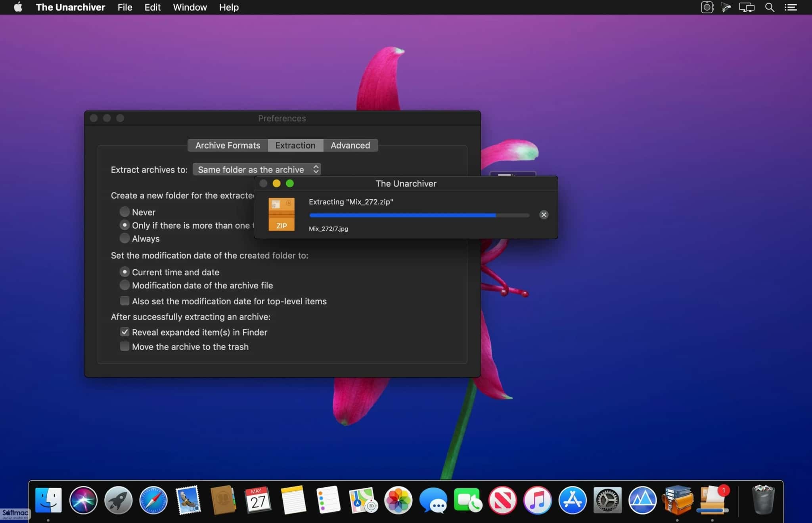The width and height of the screenshot is (812, 523).
Task: Open Safari from the Dock
Action: pos(153,500)
